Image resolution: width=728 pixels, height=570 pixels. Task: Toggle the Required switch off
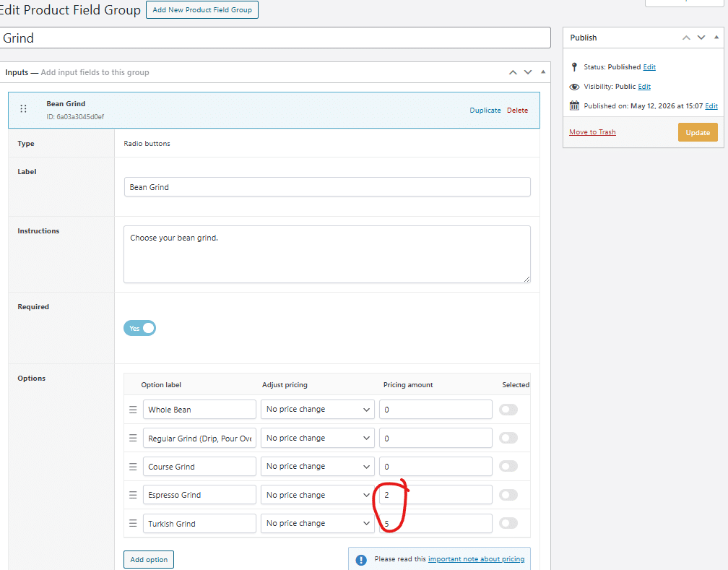point(140,328)
